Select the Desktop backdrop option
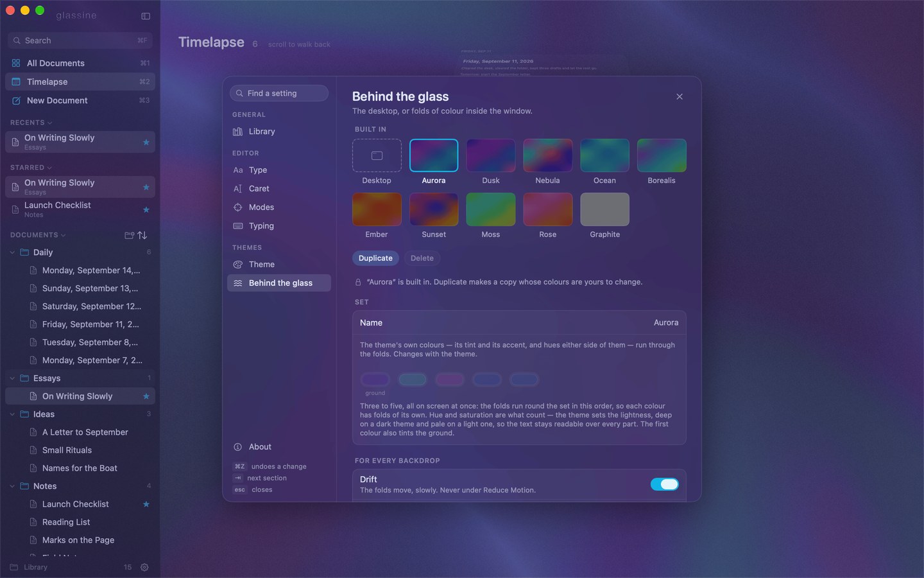 377,155
